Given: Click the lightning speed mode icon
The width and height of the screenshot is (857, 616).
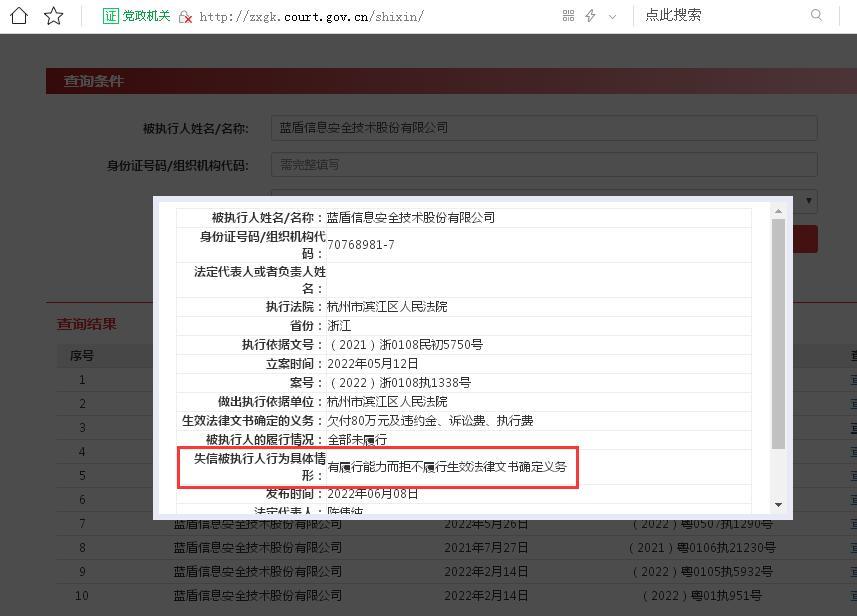Looking at the screenshot, I should pos(590,16).
